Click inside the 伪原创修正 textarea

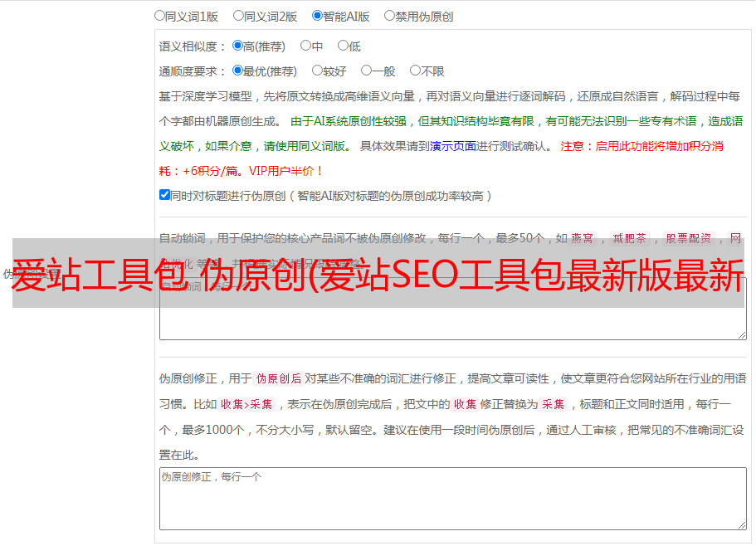point(453,499)
